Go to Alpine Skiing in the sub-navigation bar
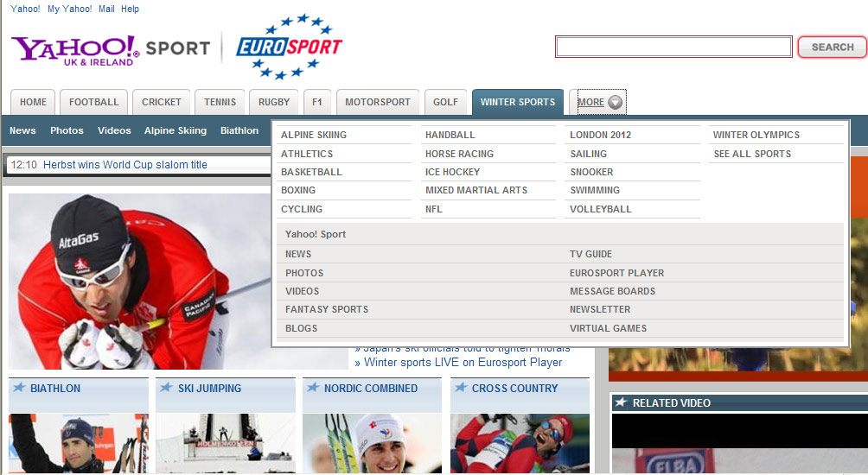This screenshot has width=868, height=475. pyautogui.click(x=176, y=130)
